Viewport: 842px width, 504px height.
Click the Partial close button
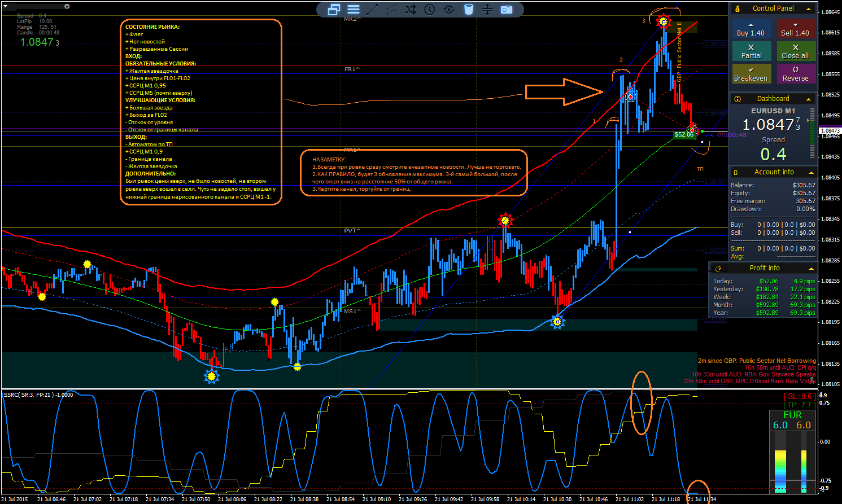pos(751,51)
